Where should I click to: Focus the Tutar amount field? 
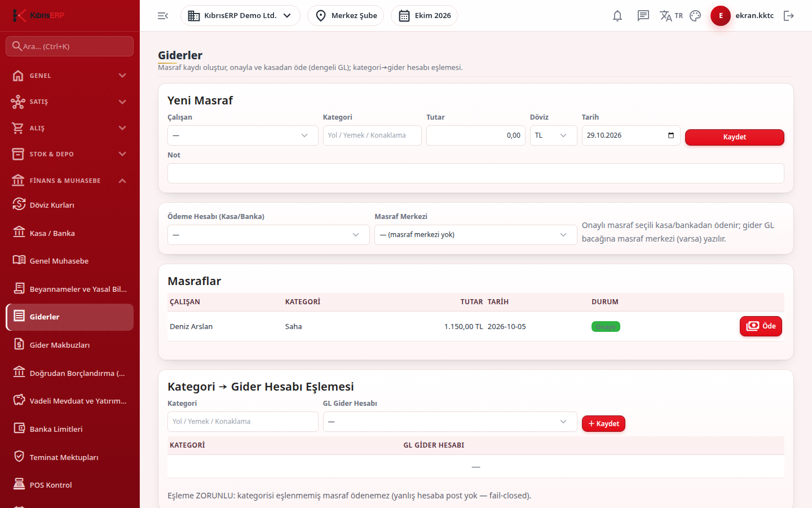[x=475, y=135]
